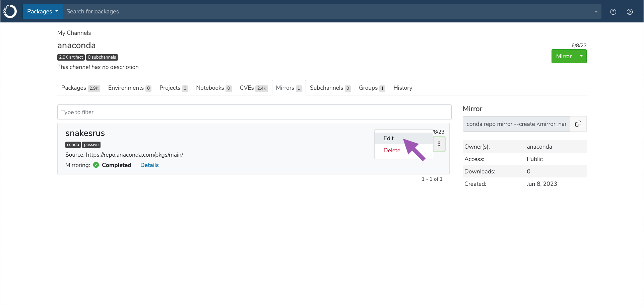This screenshot has width=644, height=306.
Task: Open the History tab
Action: tap(403, 88)
